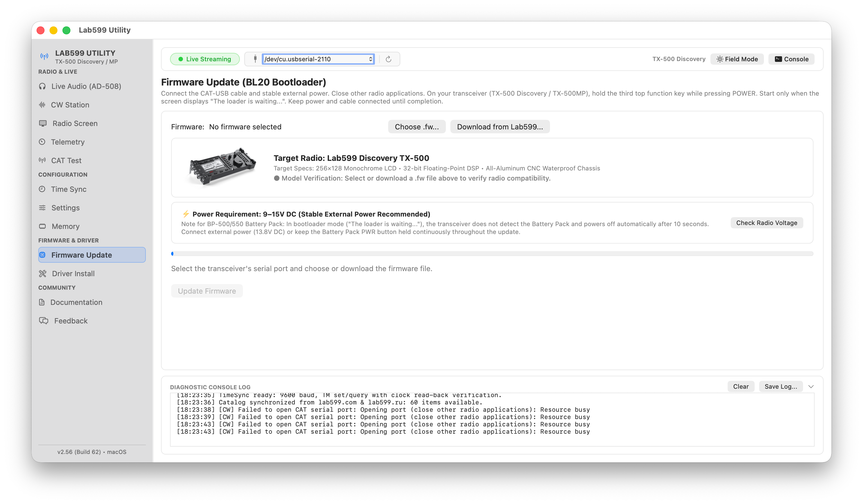The image size is (863, 504).
Task: Toggle the Console panel
Action: coord(792,59)
